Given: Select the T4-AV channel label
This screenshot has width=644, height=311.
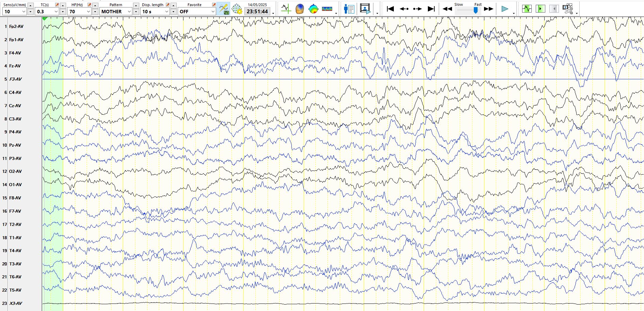Looking at the screenshot, I should [15, 251].
